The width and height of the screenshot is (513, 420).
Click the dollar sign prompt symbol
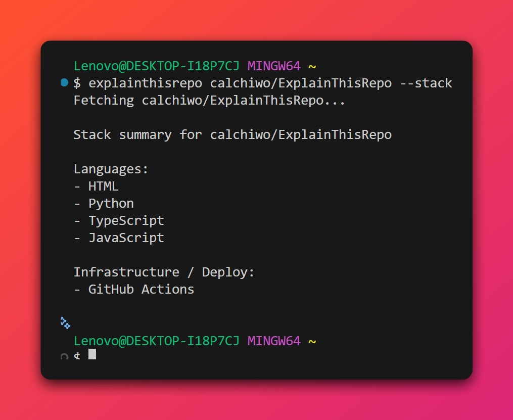tap(77, 83)
